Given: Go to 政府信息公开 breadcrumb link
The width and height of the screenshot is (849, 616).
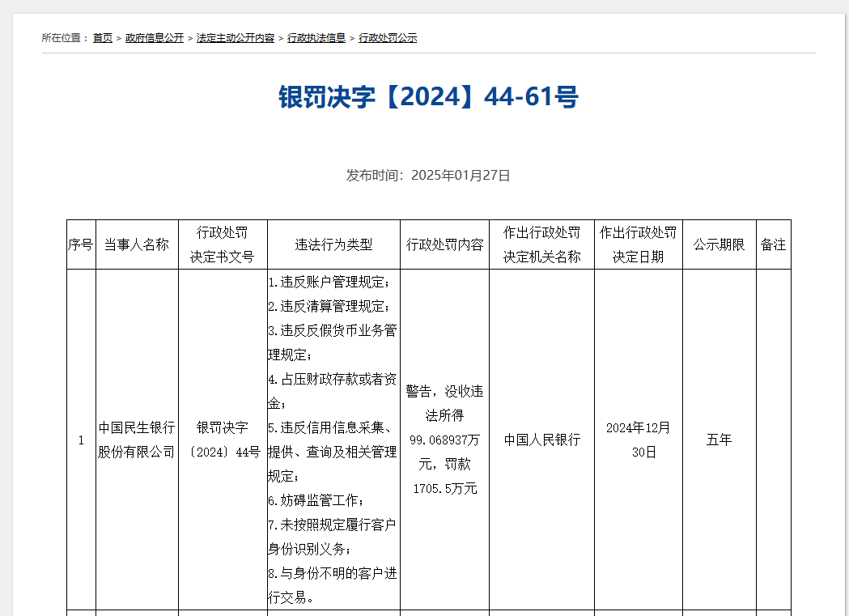Looking at the screenshot, I should (x=155, y=38).
